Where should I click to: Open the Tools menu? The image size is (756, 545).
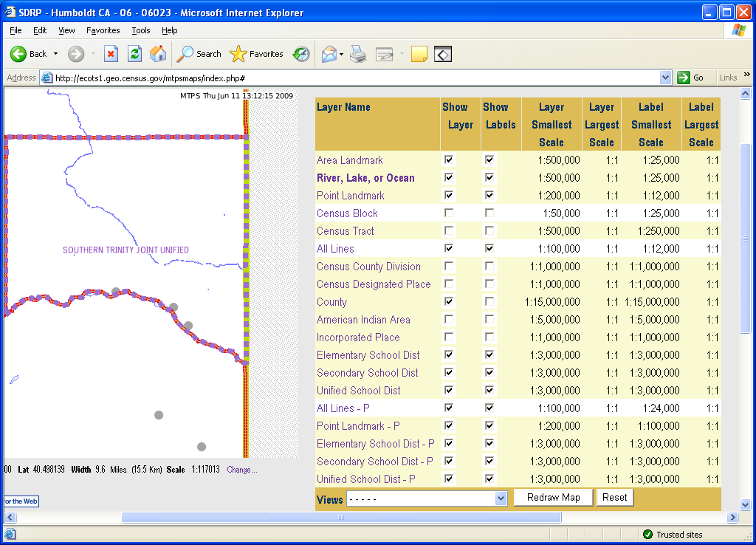(140, 30)
